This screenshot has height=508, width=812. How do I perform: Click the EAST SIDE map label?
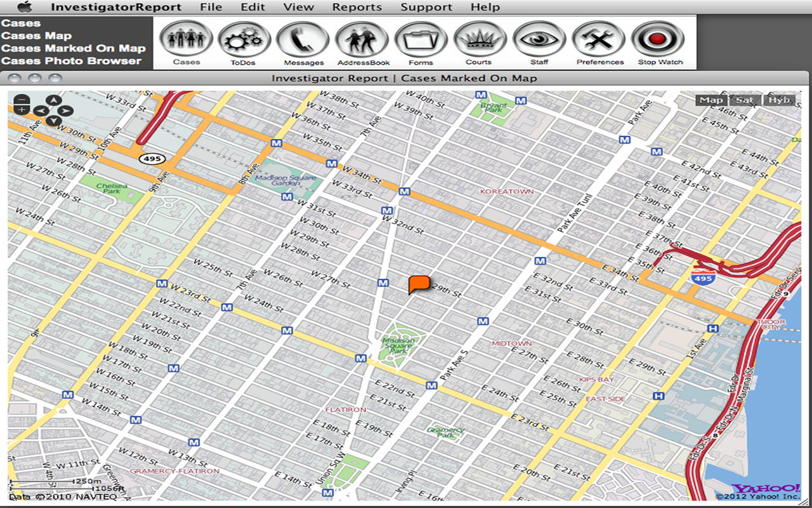point(605,399)
